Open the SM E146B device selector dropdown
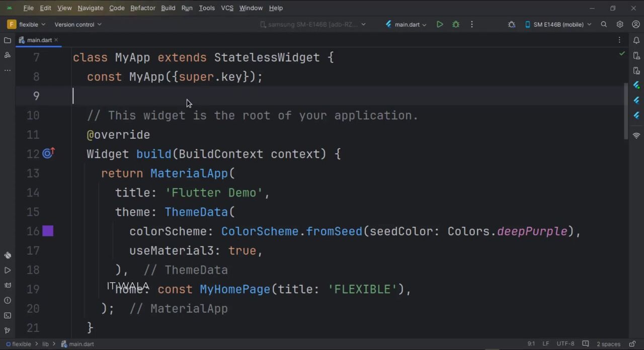This screenshot has height=350, width=644. [558, 24]
